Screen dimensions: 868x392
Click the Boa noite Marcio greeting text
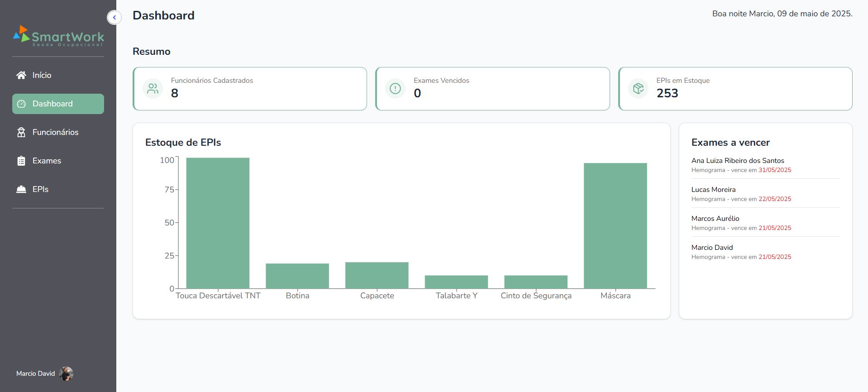(782, 14)
